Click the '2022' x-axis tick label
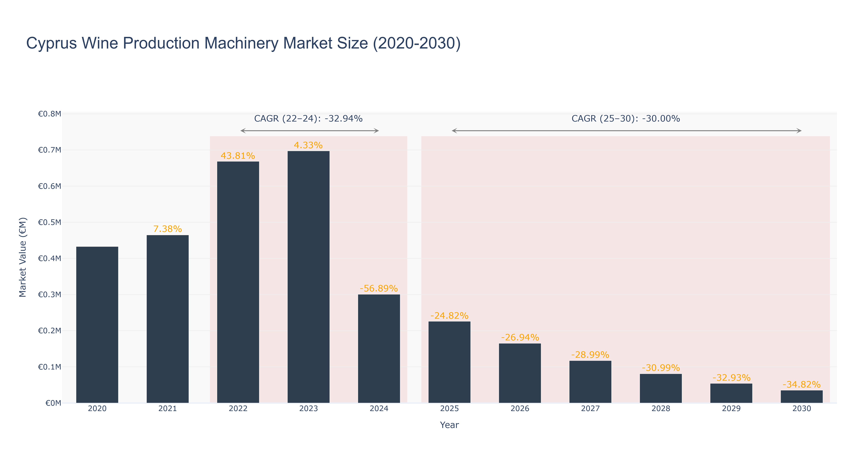This screenshot has height=465, width=868. (x=238, y=409)
